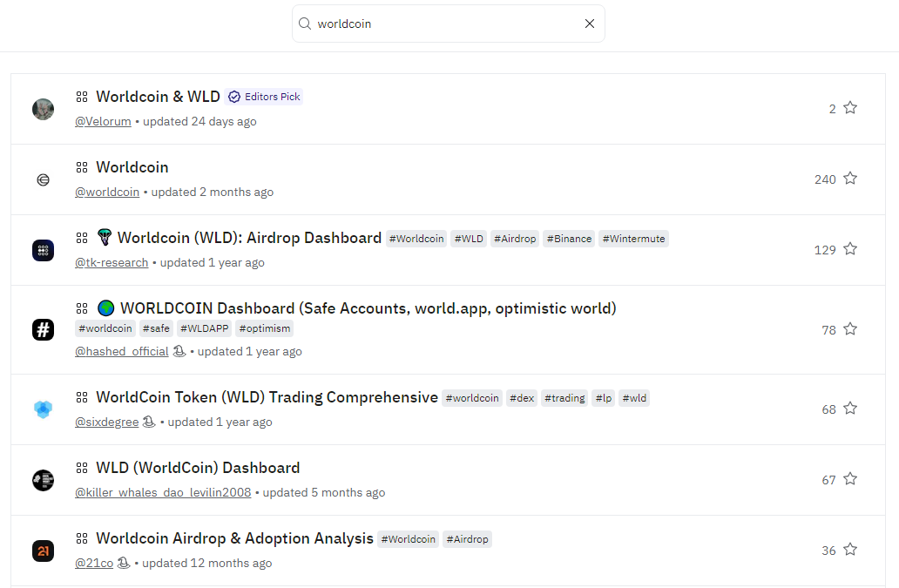The width and height of the screenshot is (899, 588).
Task: Visit the @hashed_official profile
Action: coord(122,351)
